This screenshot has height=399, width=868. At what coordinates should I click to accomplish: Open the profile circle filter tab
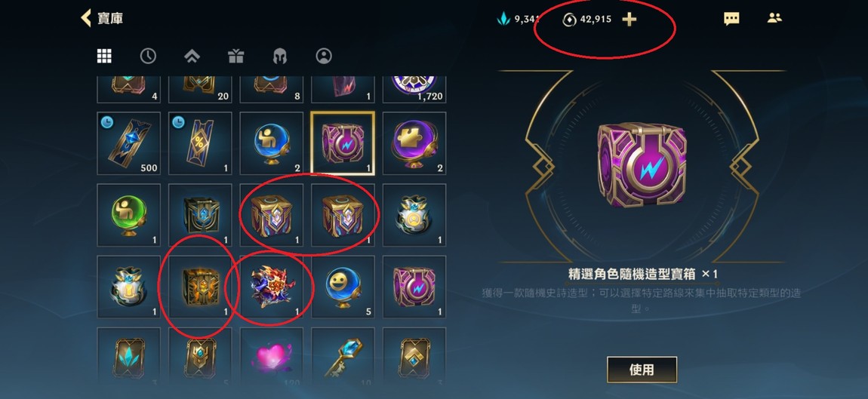(x=323, y=55)
